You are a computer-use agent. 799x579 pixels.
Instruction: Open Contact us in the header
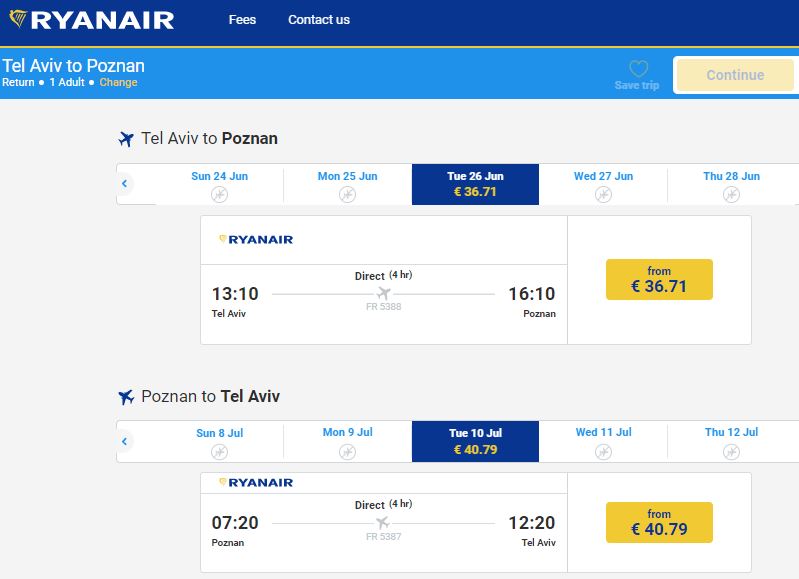click(x=319, y=19)
